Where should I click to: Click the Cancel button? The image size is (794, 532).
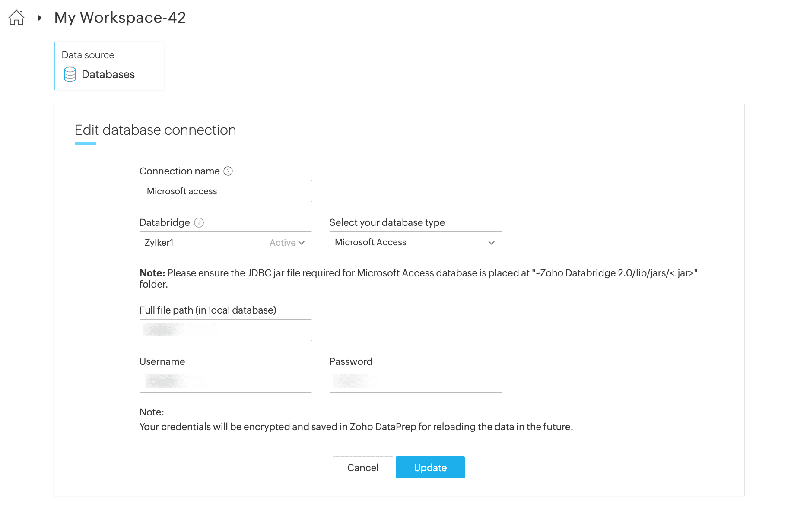tap(362, 467)
